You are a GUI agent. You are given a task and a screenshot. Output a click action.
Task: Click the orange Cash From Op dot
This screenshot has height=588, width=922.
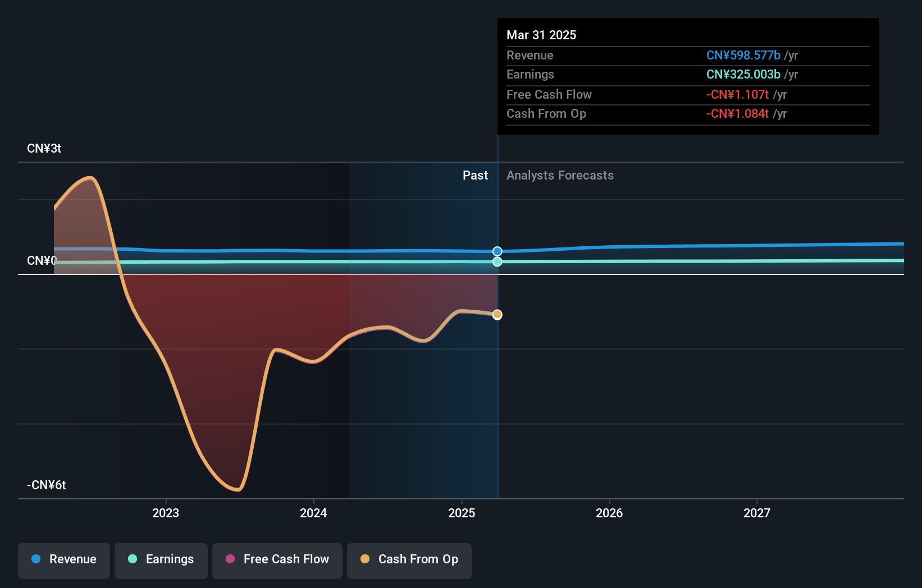coord(365,559)
